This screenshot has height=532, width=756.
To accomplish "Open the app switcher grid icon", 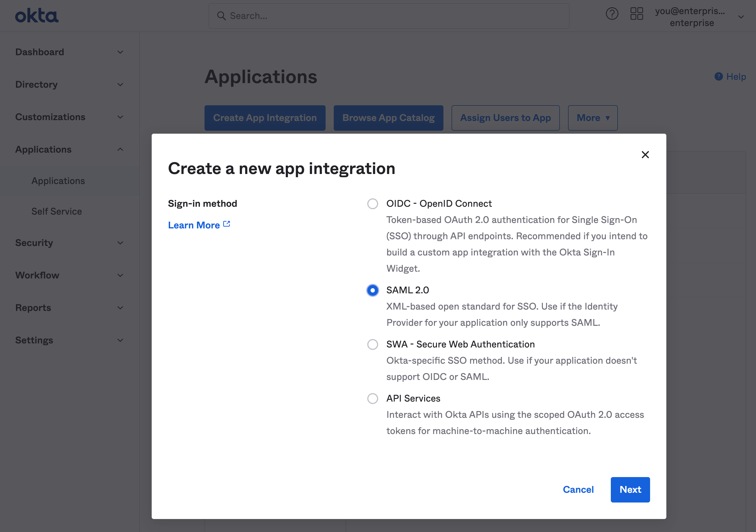I will pos(637,14).
